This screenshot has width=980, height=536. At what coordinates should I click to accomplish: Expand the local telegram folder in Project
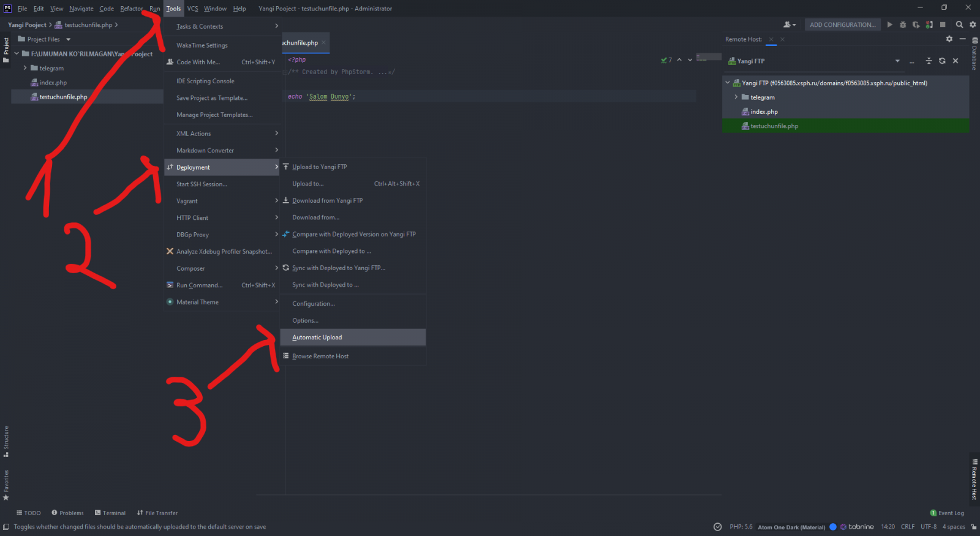click(x=25, y=68)
